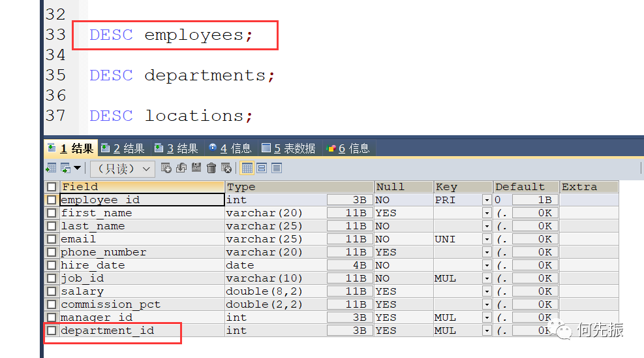
Task: Open the 6 信息 tab
Action: coord(348,148)
